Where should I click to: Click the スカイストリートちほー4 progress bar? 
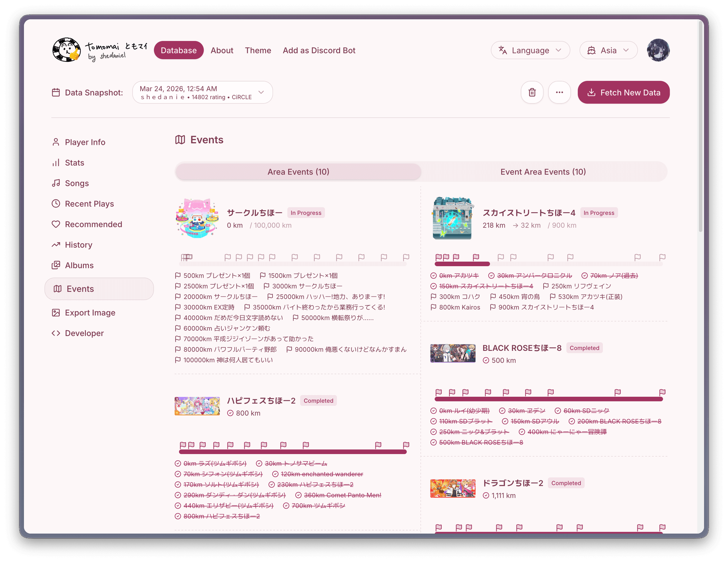(548, 264)
